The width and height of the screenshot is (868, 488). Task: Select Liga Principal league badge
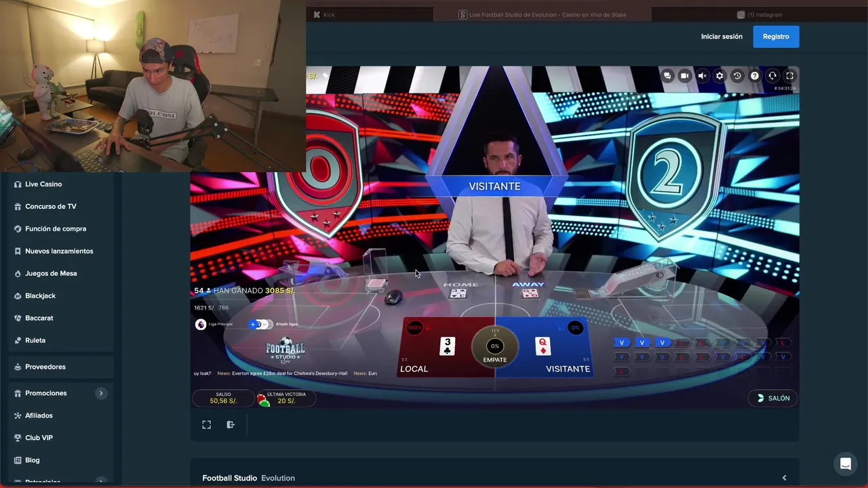[x=201, y=325]
